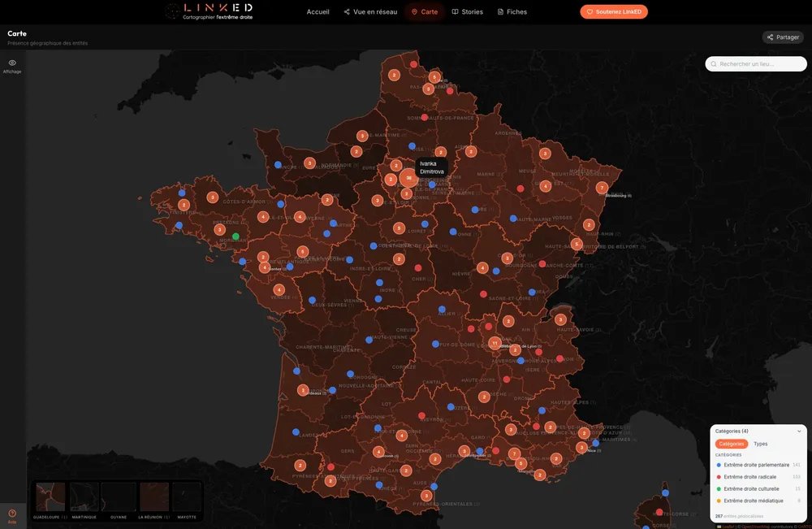This screenshot has height=529, width=812.
Task: Collapse the Catégories (4) legend panel
Action: [x=799, y=431]
